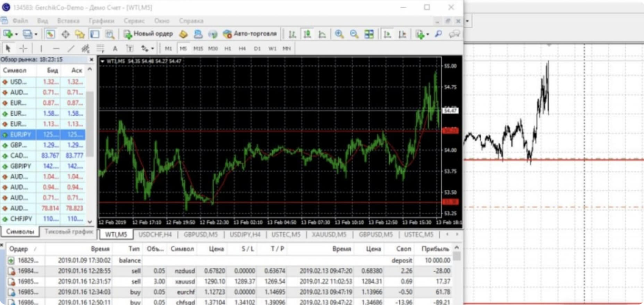Open the Файл menu
The image size is (644, 305).
pyautogui.click(x=20, y=21)
